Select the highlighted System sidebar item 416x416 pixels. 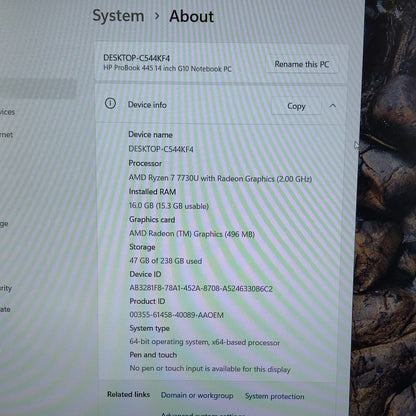click(38, 88)
